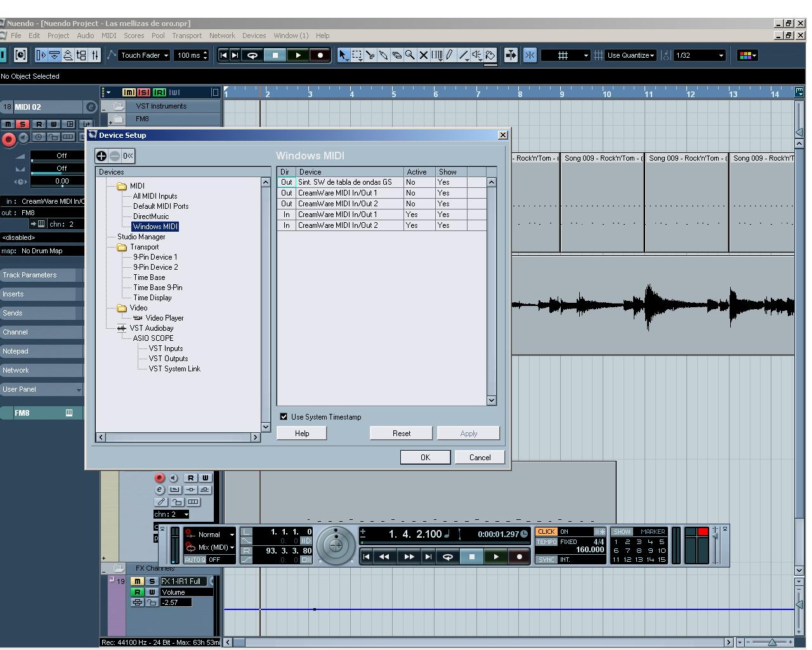Toggle Solo on MIDI 02 track
The image size is (812, 650).
click(23, 124)
